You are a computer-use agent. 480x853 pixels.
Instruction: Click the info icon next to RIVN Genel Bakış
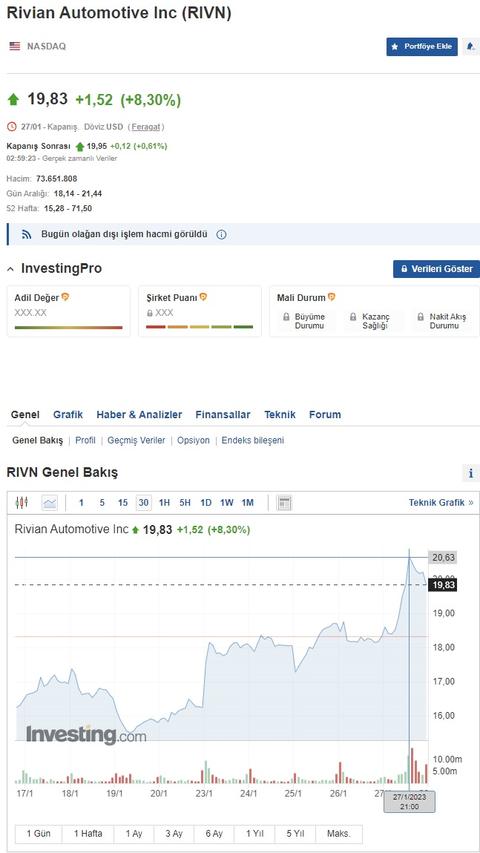(471, 473)
